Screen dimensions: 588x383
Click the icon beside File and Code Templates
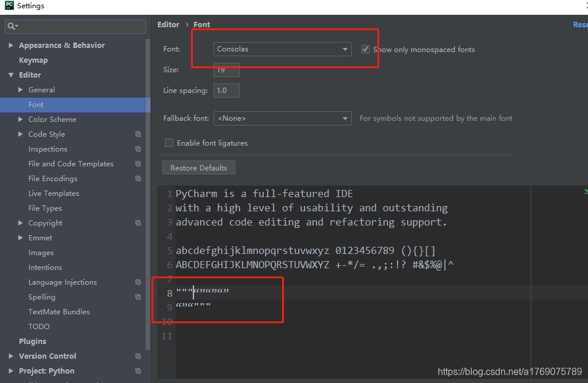pyautogui.click(x=138, y=163)
